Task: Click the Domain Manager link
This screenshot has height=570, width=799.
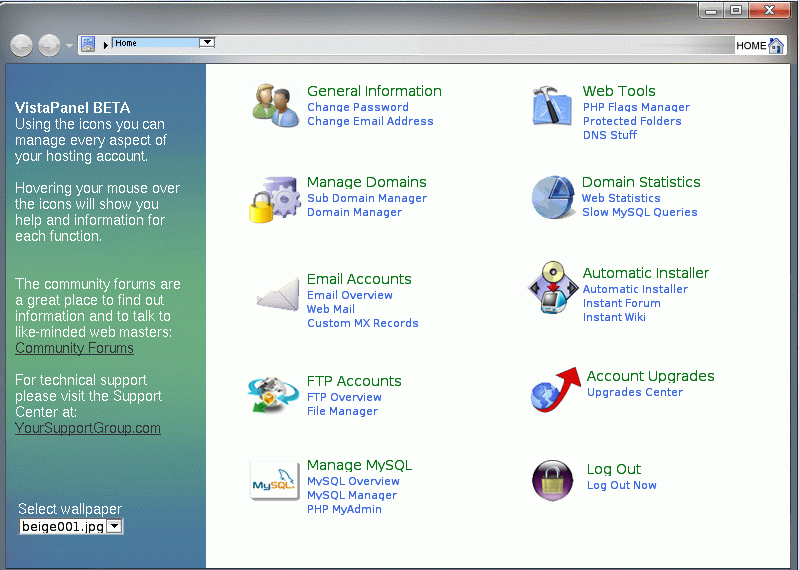Action: (355, 212)
